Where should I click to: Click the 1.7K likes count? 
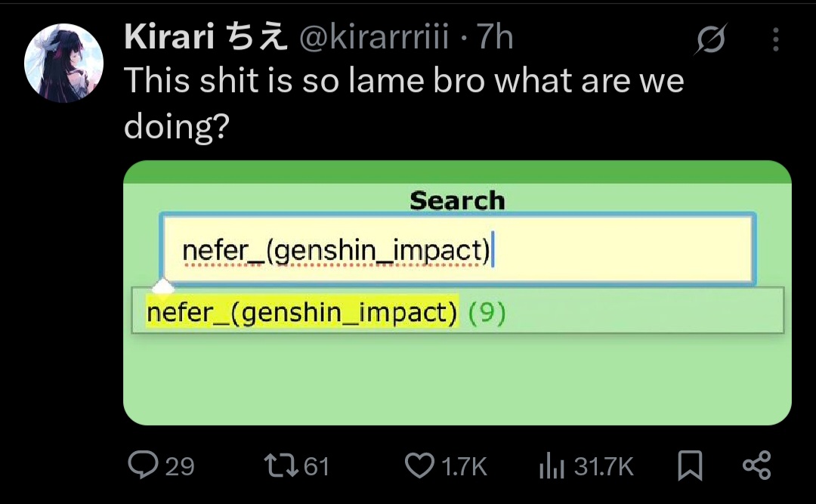pos(463,466)
